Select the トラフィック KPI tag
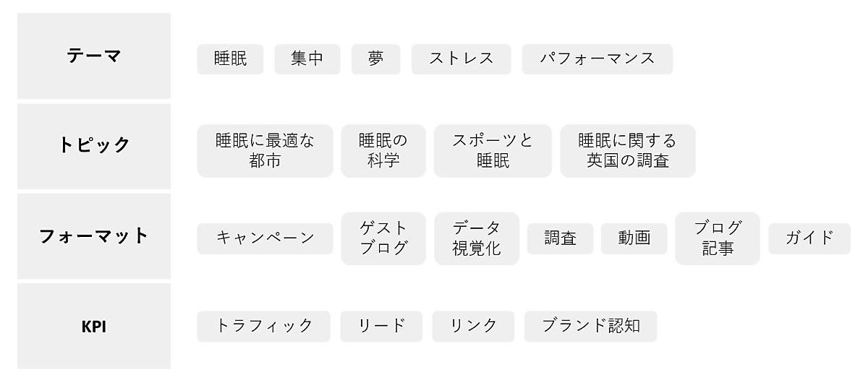The height and width of the screenshot is (380, 868). coord(263,326)
